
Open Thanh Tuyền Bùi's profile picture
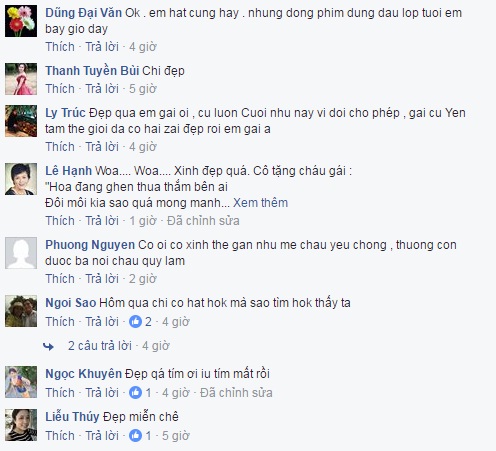pos(21,79)
